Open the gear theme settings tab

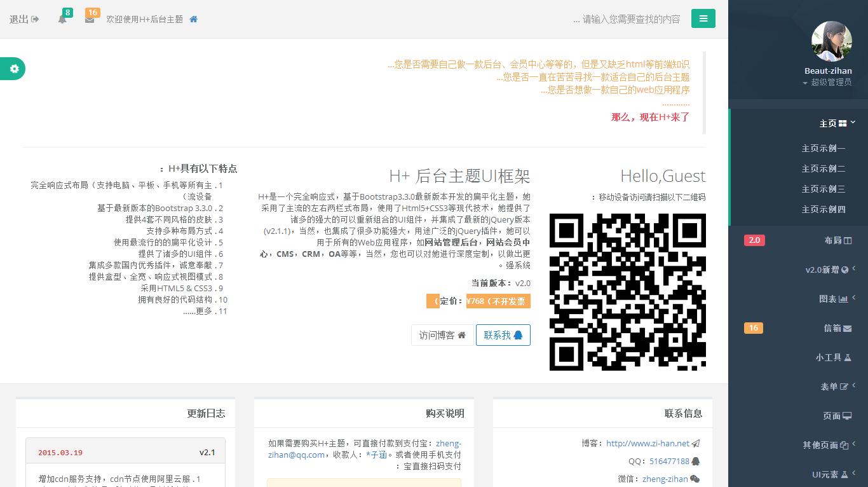[x=14, y=69]
